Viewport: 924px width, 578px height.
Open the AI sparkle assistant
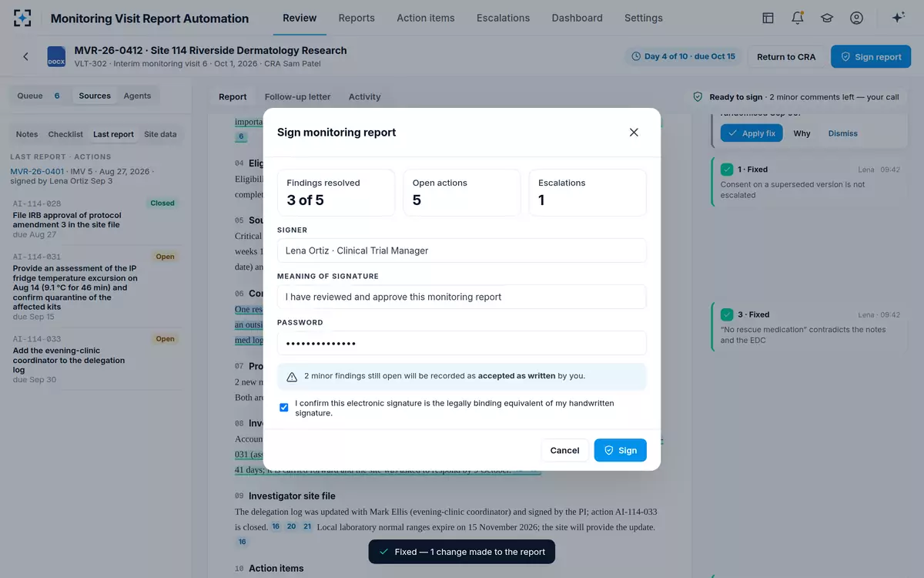898,18
